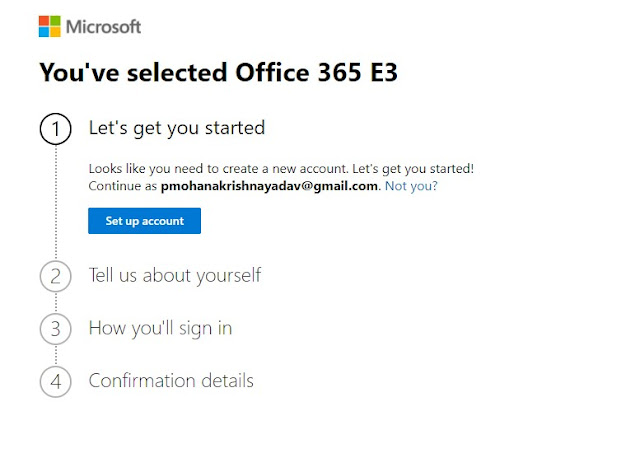Click the Microsoft four-square logo

click(x=50, y=26)
